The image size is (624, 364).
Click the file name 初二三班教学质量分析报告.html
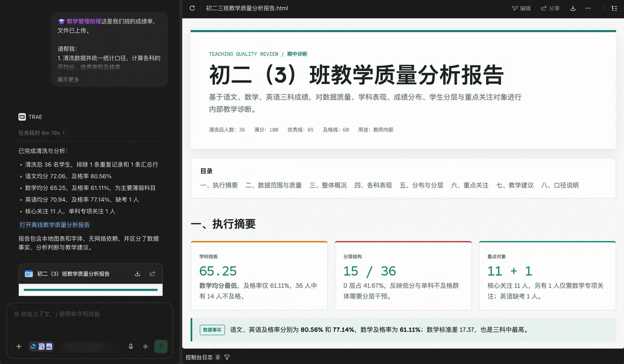click(x=247, y=8)
